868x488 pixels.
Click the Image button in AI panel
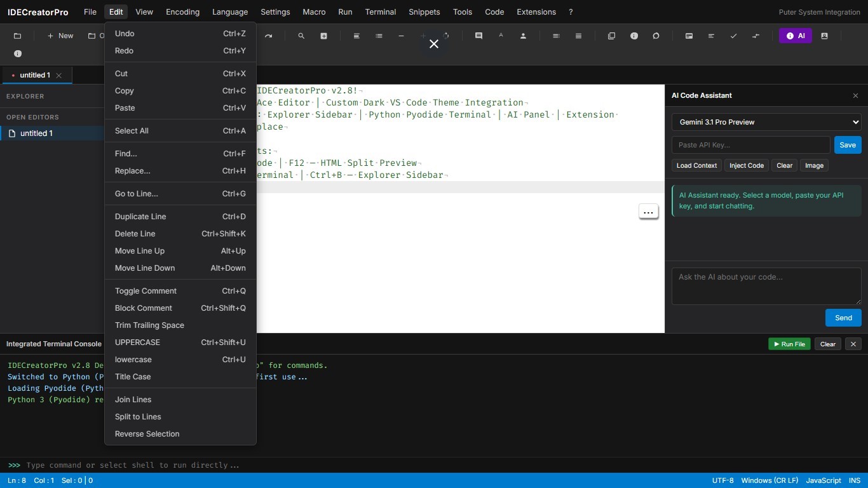814,165
